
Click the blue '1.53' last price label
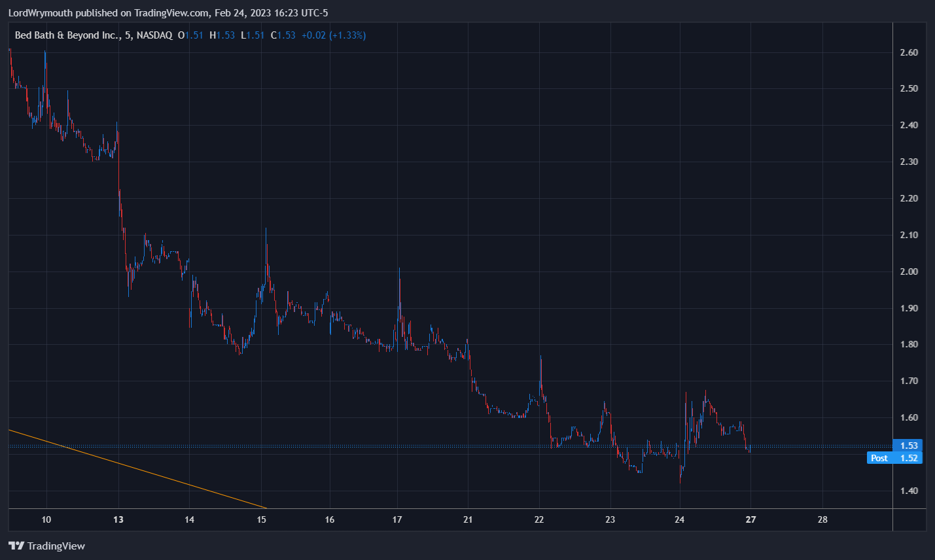coord(908,446)
